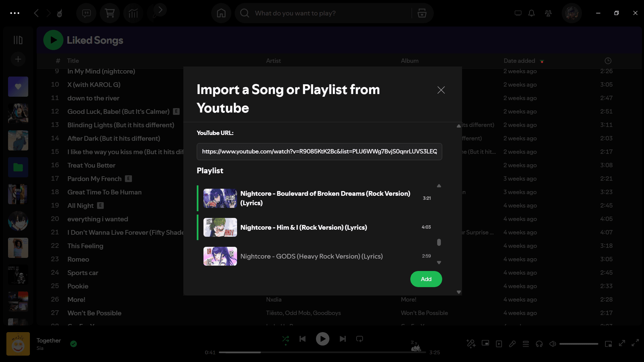Screen dimensions: 644x362
Task: Open the Marketplace cart icon
Action: (110, 13)
